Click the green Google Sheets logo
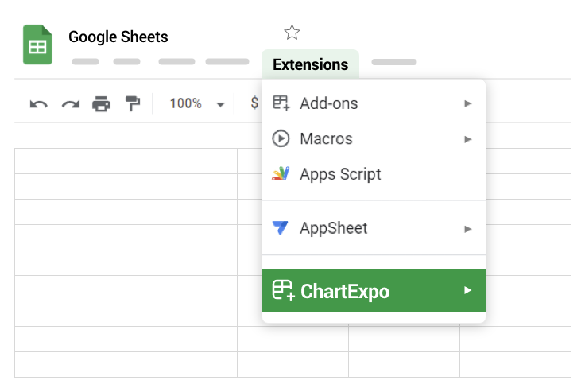 coord(37,45)
